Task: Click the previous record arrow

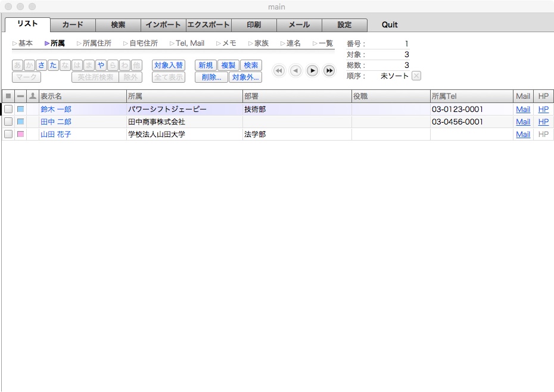Action: coord(295,71)
